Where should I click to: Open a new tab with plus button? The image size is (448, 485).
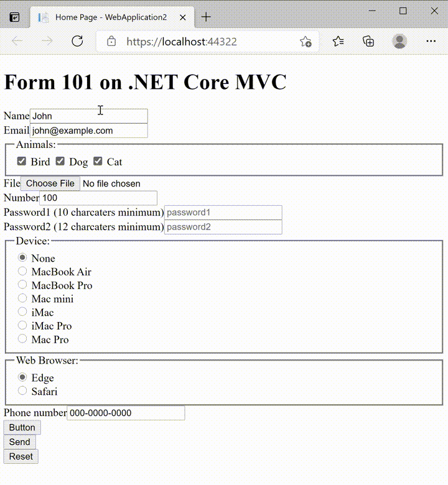[206, 17]
